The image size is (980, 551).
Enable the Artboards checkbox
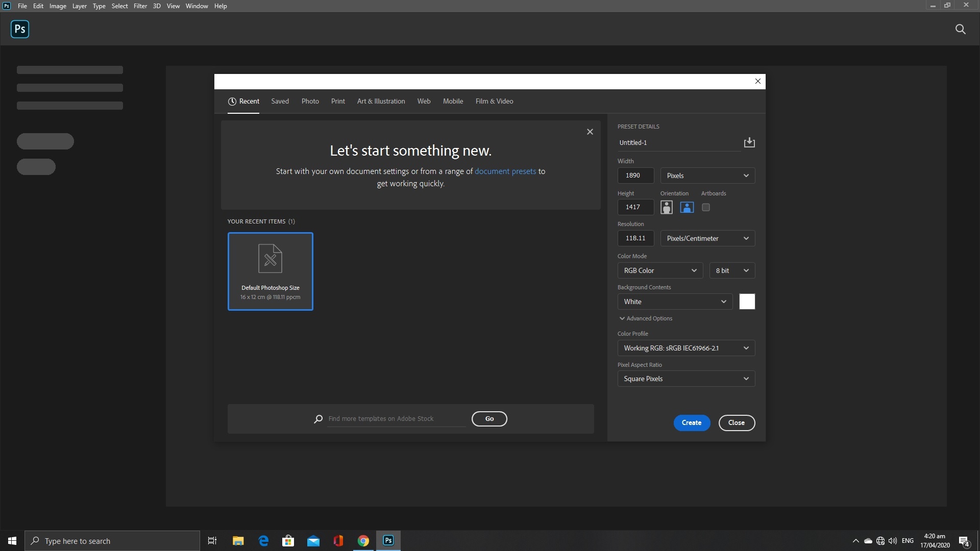click(706, 207)
